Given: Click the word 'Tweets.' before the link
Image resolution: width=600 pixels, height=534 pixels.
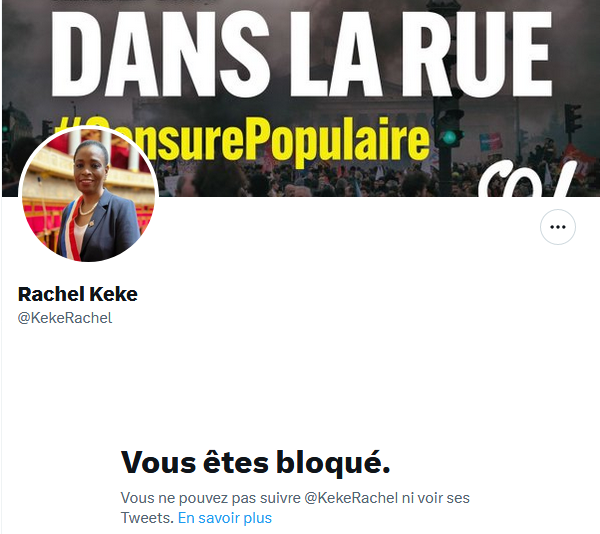Looking at the screenshot, I should (x=147, y=518).
